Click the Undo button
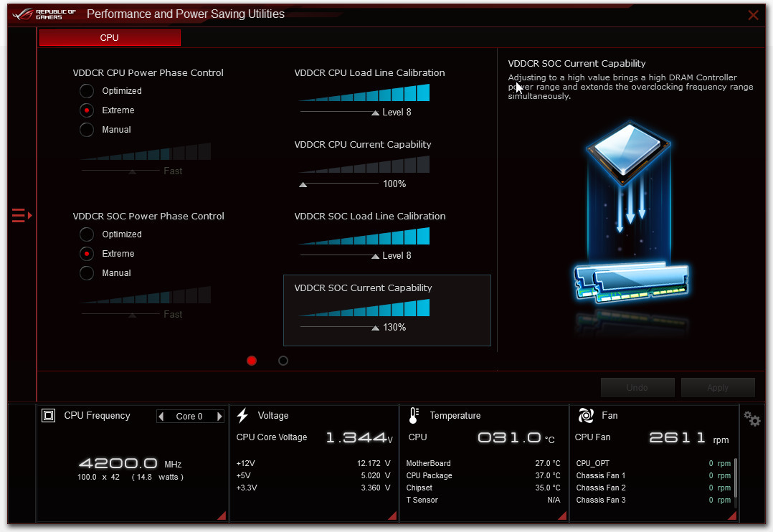The width and height of the screenshot is (773, 532). pos(637,388)
